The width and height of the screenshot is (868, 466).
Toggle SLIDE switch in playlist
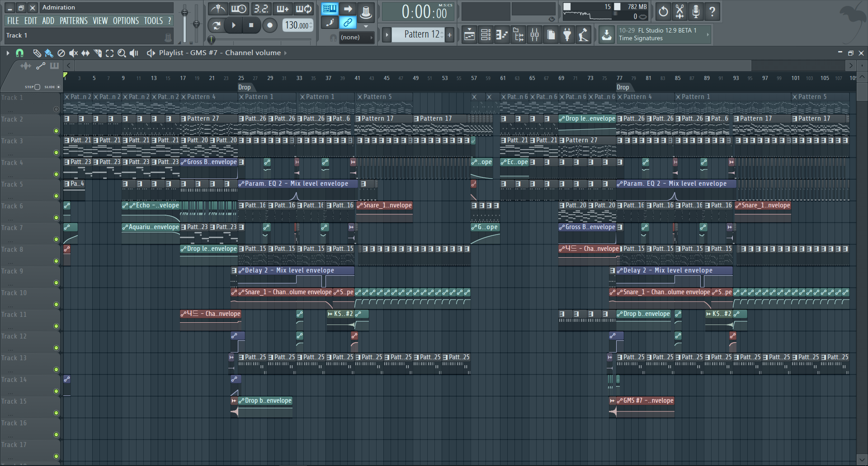(58, 87)
